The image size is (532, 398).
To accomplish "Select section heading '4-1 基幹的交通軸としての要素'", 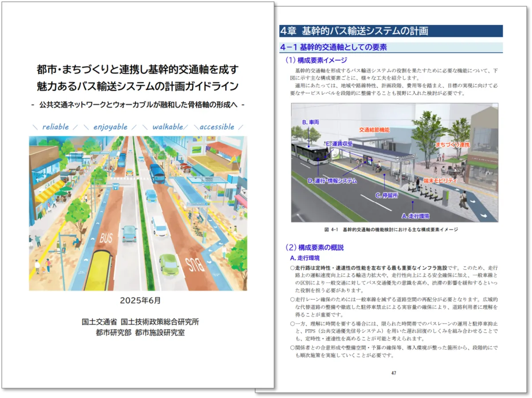I will (333, 47).
